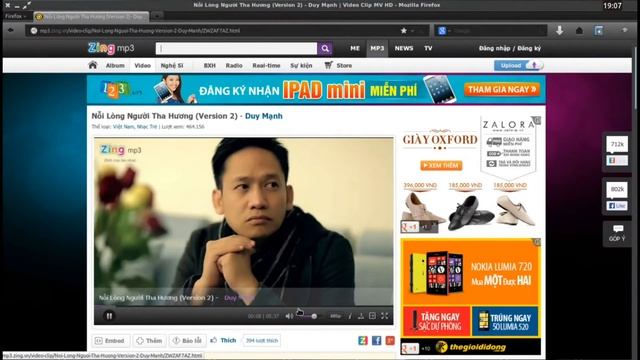
Task: Select the Real-time nav item
Action: [x=266, y=65]
